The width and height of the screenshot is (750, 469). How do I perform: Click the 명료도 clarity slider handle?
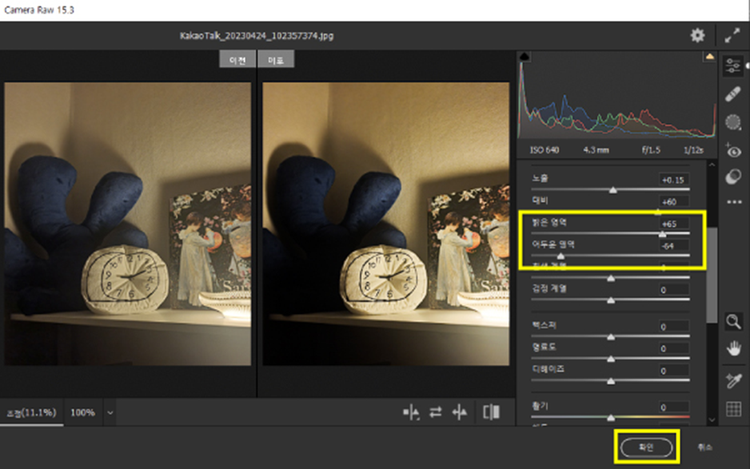tap(611, 359)
